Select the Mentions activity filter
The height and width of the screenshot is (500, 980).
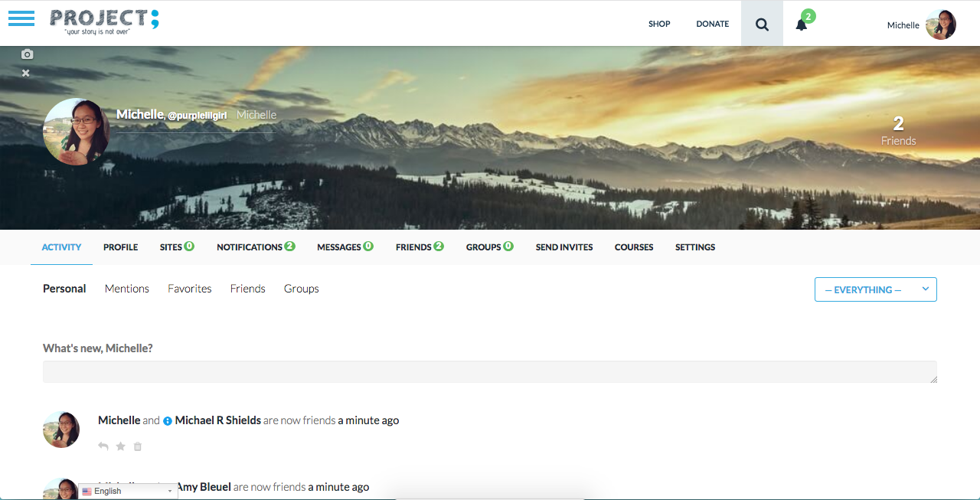point(127,289)
